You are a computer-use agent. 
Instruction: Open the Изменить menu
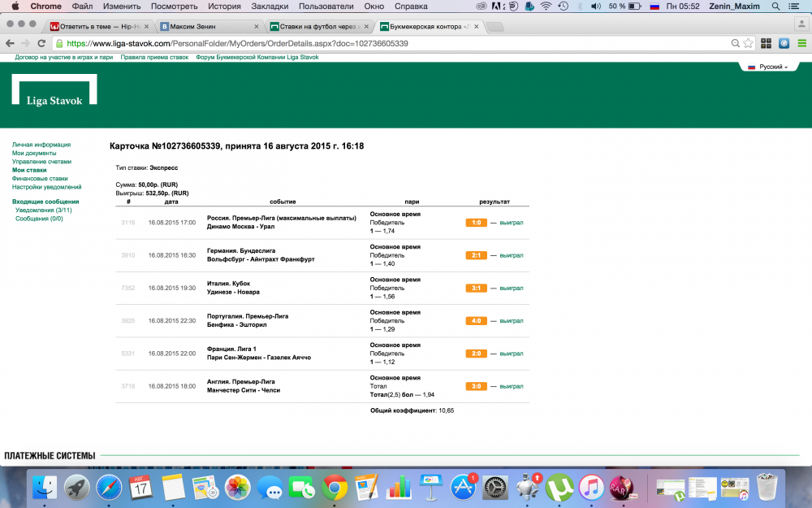[x=122, y=7]
